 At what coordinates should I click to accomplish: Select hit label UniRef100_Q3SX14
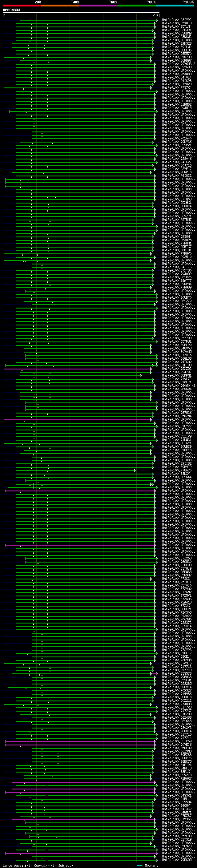click(x=177, y=626)
